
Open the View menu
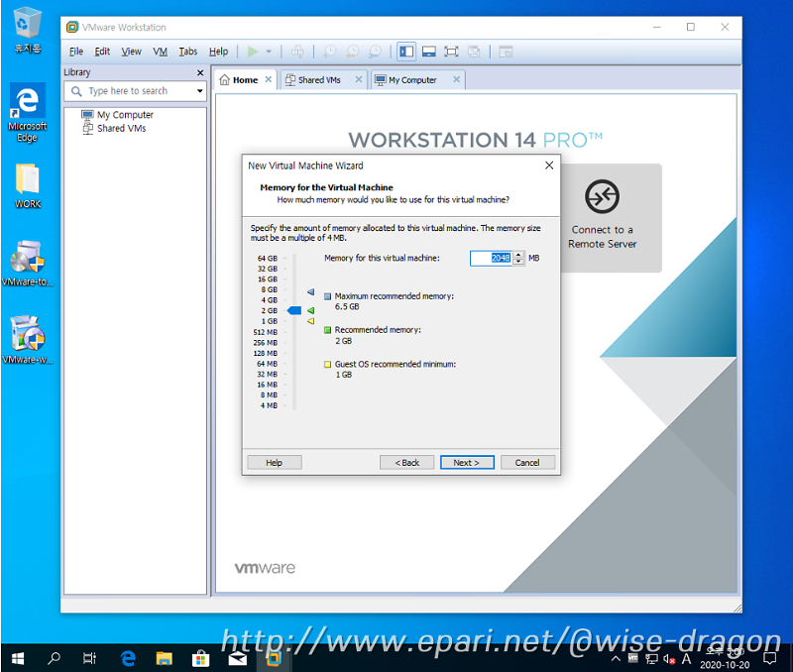[x=131, y=52]
